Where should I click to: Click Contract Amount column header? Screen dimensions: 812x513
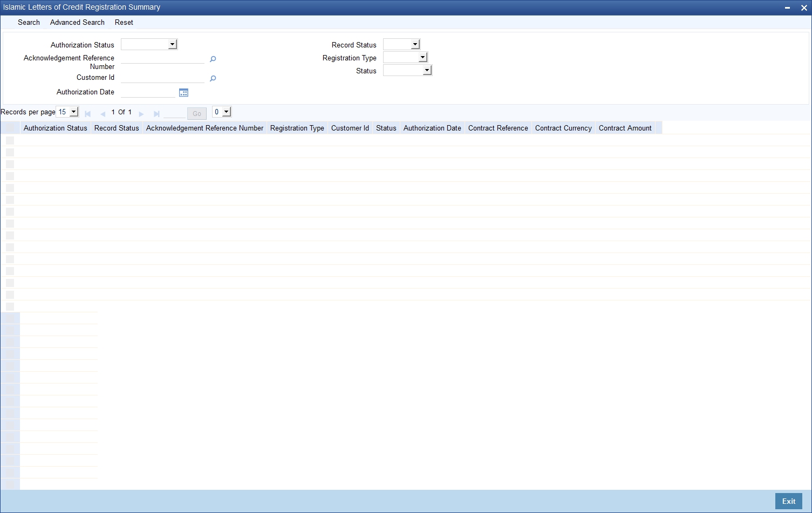pyautogui.click(x=625, y=128)
